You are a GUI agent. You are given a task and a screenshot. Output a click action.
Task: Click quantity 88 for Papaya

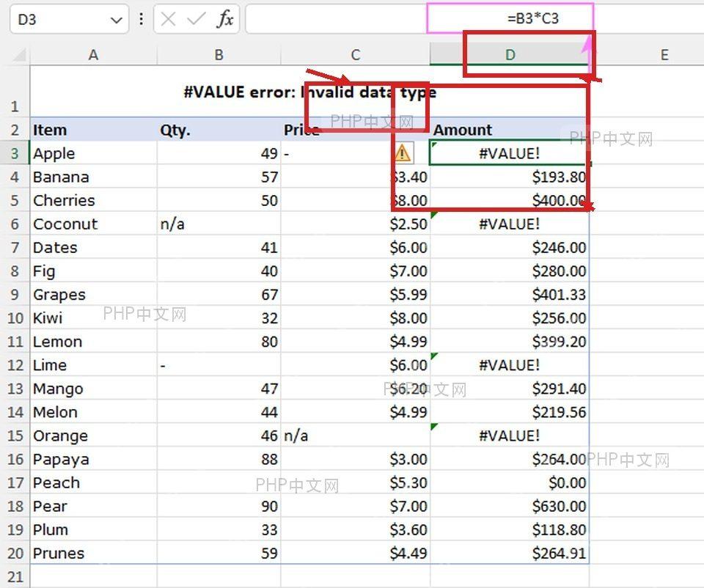coord(219,459)
